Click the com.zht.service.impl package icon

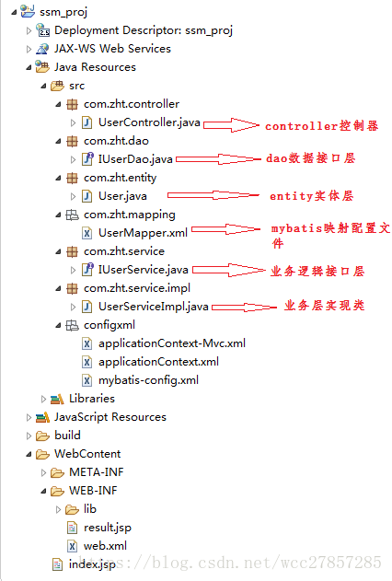click(72, 288)
